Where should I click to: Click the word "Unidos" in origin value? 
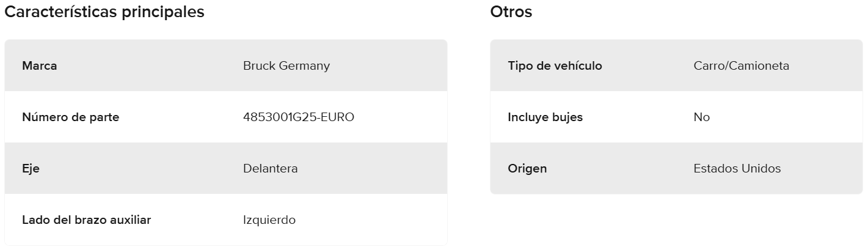(x=761, y=168)
